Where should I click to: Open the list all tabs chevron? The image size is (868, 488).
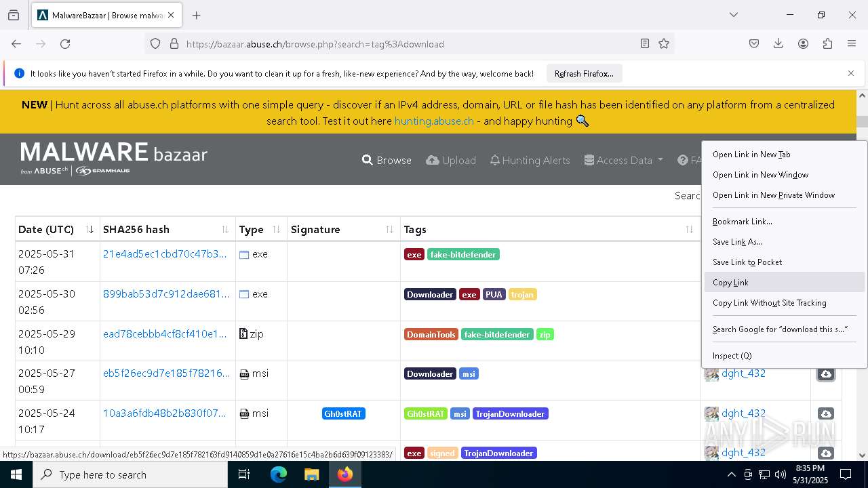pos(734,15)
